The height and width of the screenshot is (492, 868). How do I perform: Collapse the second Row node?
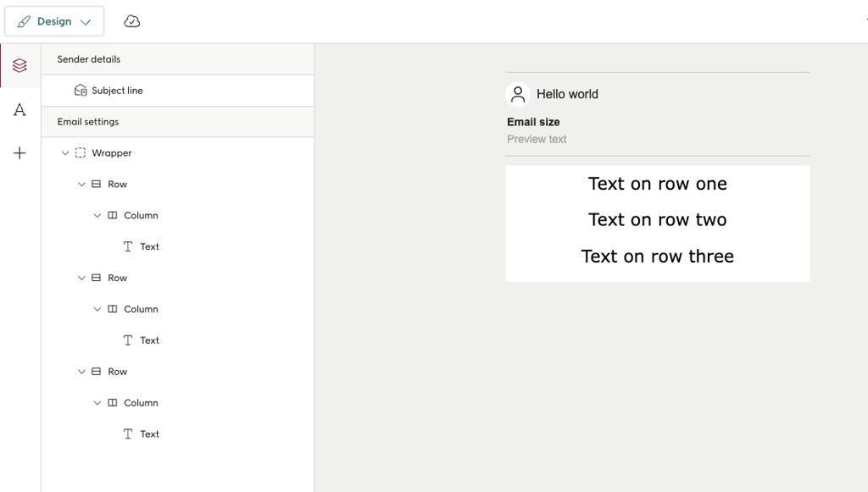point(81,277)
